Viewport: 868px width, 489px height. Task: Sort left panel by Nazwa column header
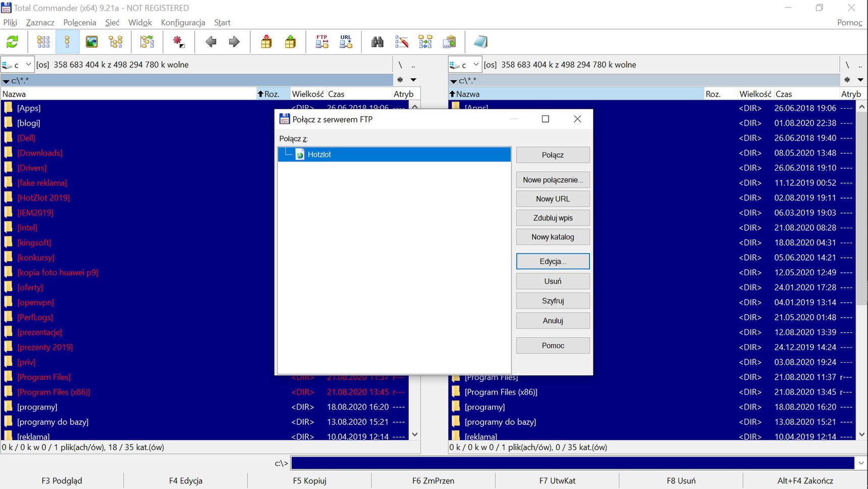[129, 94]
